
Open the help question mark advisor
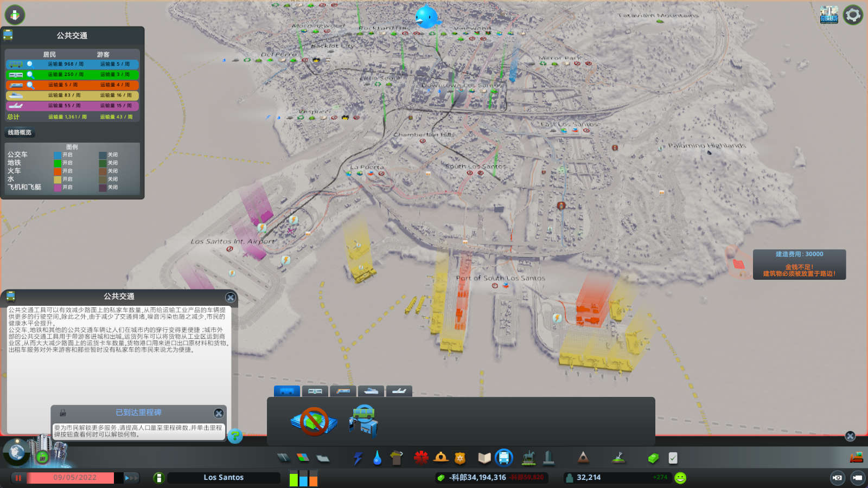point(235,435)
